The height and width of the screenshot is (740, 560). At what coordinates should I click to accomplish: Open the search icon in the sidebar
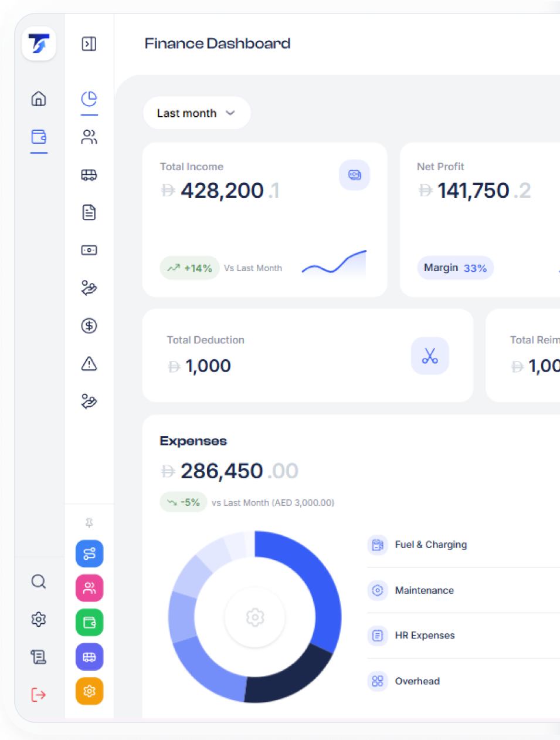click(39, 582)
